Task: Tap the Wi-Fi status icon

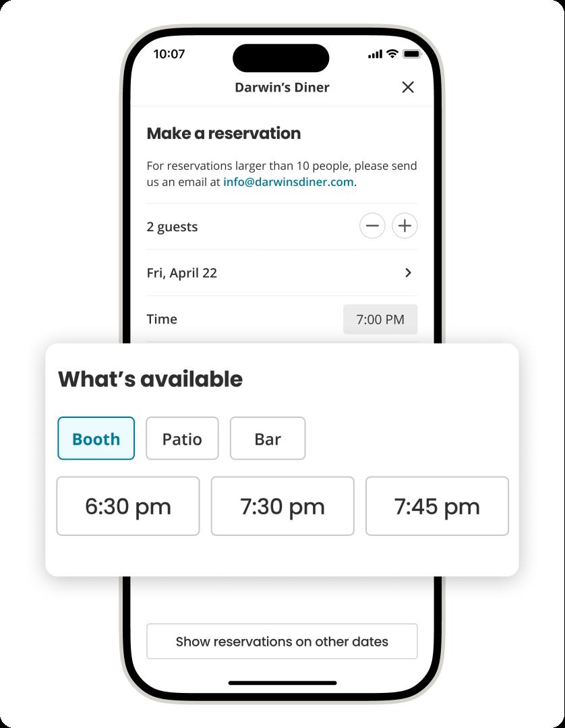Action: coord(392,53)
